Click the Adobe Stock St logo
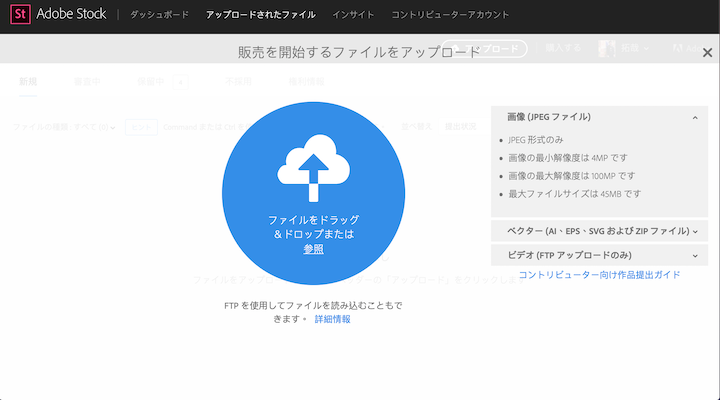Image resolution: width=720 pixels, height=400 pixels. [x=19, y=15]
